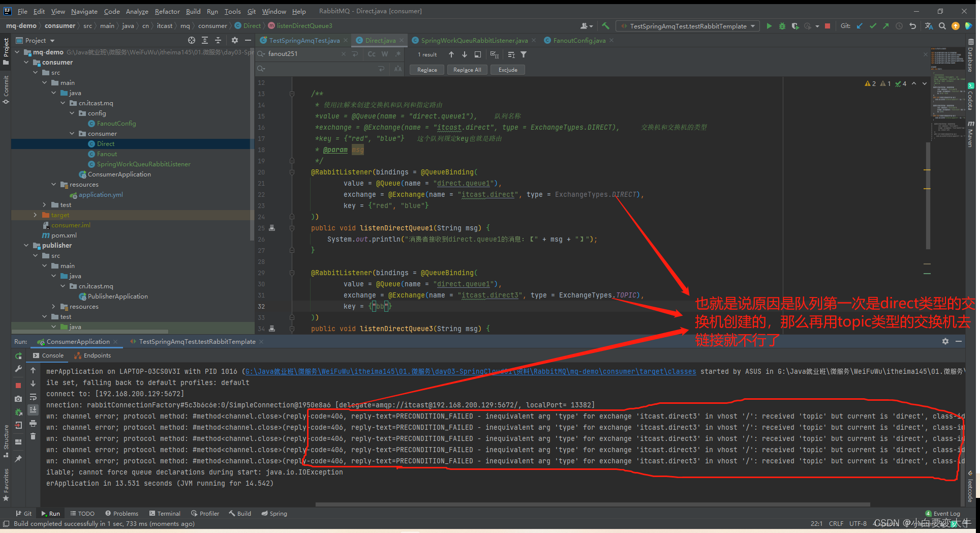Click the Exclude button

click(x=507, y=70)
